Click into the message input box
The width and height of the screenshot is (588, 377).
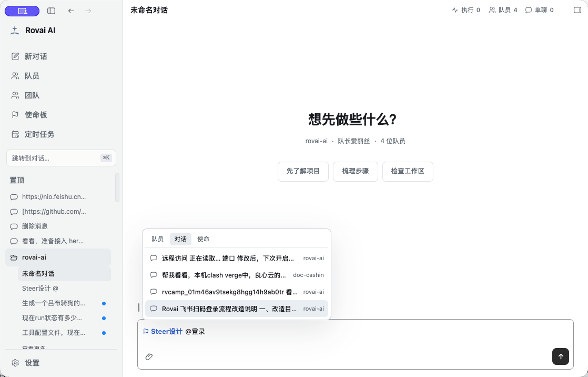point(355,344)
